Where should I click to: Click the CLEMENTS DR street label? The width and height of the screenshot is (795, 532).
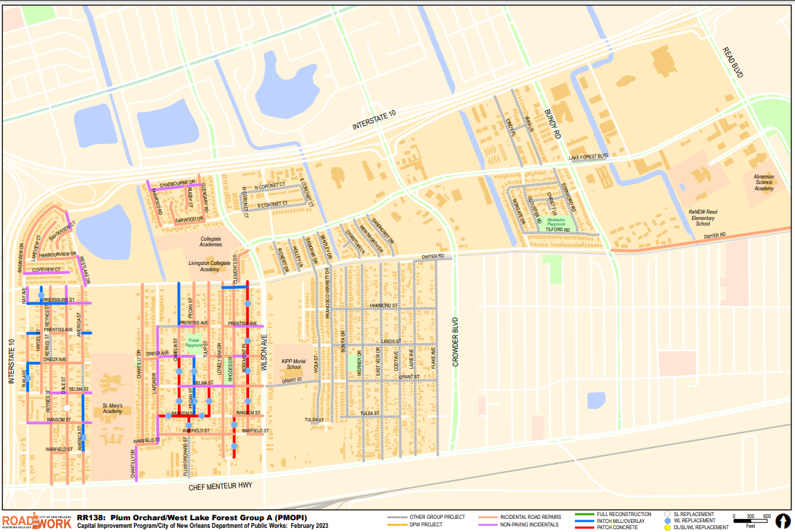tap(236, 269)
